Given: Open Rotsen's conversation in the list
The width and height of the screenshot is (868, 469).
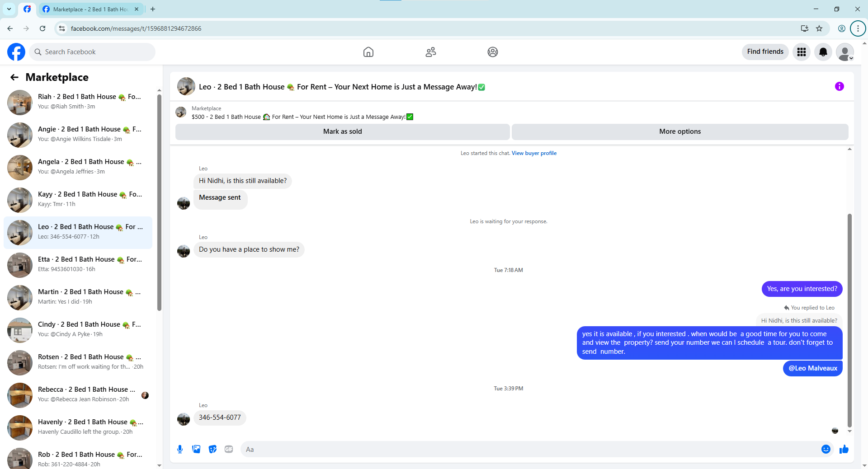Looking at the screenshot, I should [78, 362].
